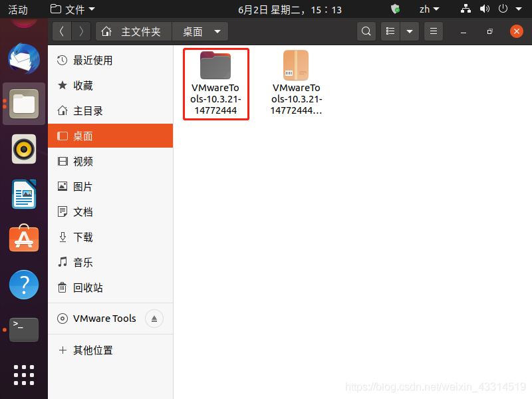Launch Terminal from the dock
This screenshot has height=399, width=532.
24,329
